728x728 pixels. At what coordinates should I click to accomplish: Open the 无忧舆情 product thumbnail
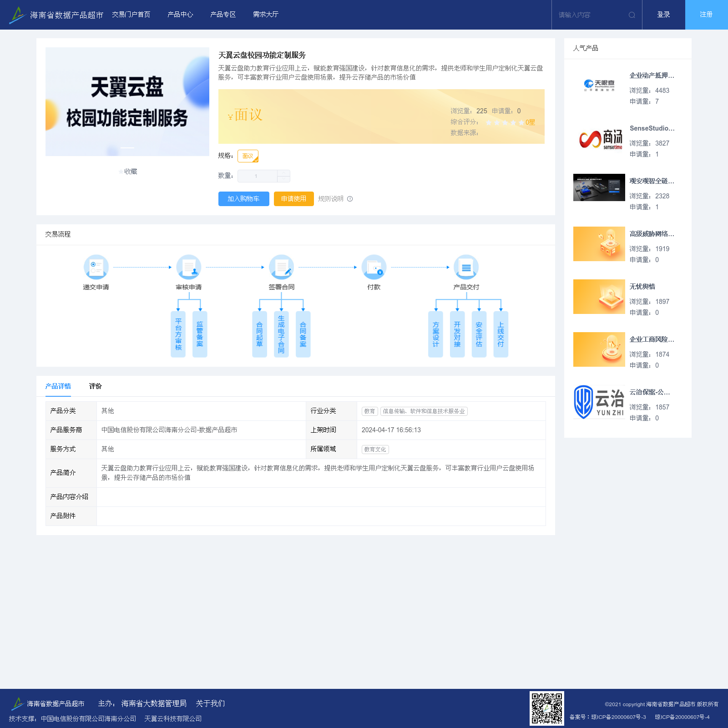pyautogui.click(x=599, y=297)
